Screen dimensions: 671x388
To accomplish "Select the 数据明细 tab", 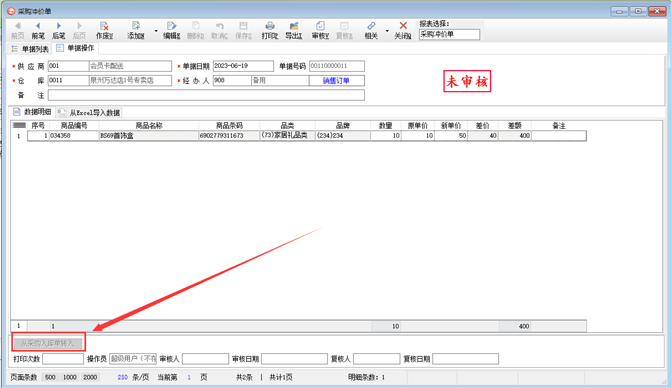I will tap(33, 112).
